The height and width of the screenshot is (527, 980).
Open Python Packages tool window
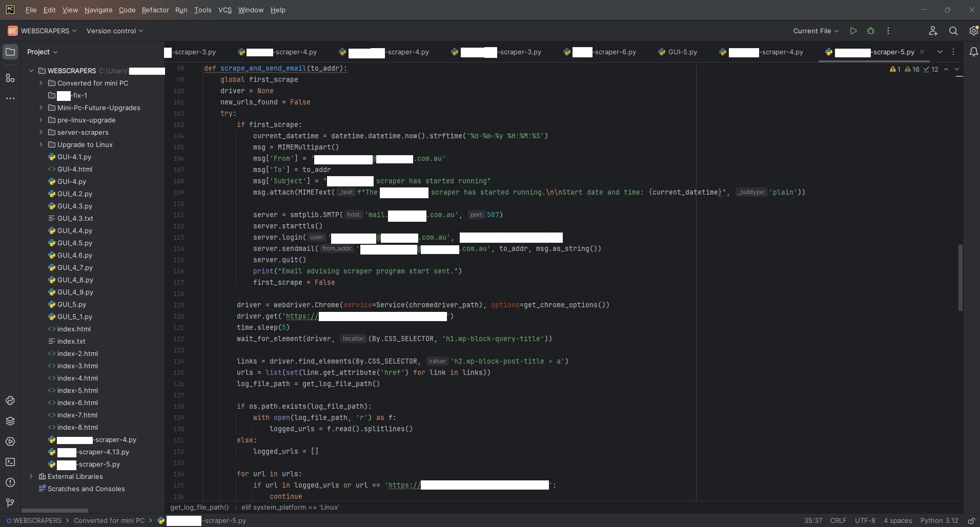10,421
